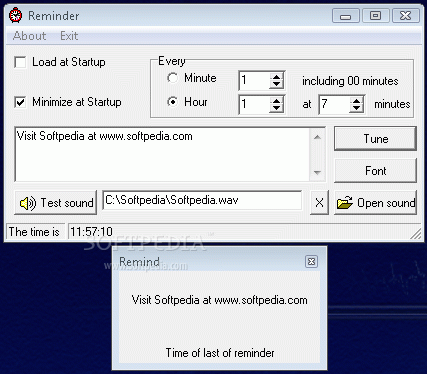Decrease the Hour interval value

276,108
